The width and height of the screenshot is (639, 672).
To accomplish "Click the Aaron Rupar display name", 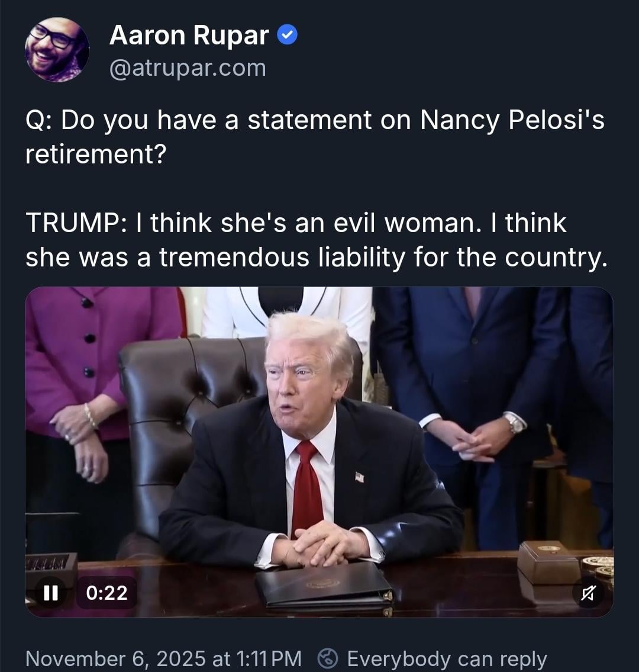I will click(x=189, y=36).
